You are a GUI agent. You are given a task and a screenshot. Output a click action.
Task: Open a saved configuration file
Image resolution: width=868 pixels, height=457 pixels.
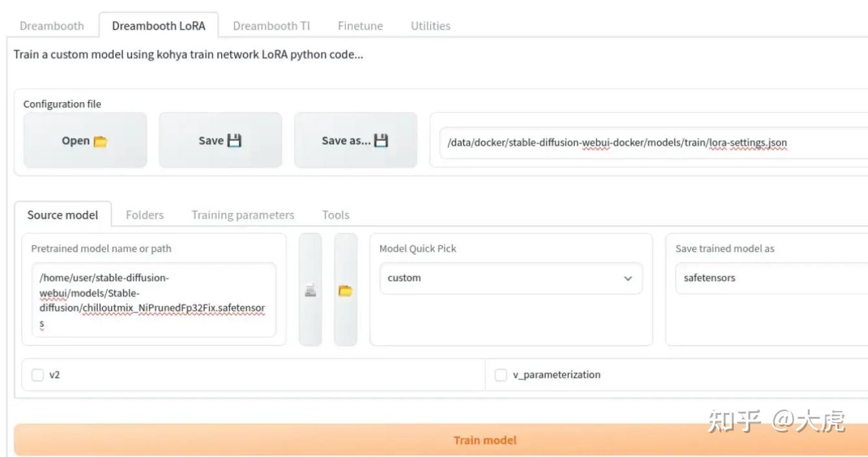(x=85, y=140)
